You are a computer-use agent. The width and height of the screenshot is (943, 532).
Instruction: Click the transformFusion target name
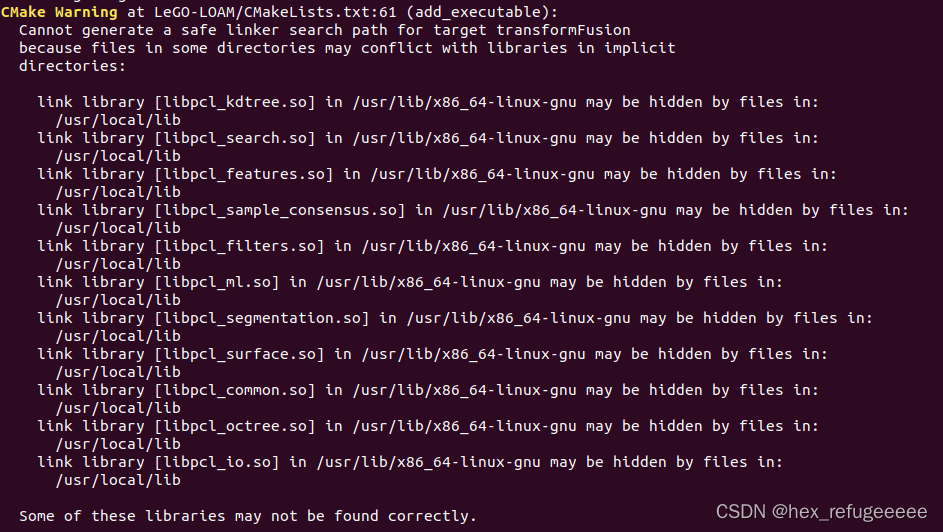(564, 30)
